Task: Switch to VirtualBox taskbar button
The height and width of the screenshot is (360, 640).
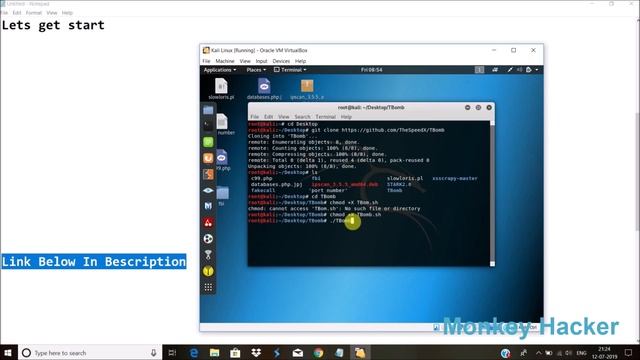Action: click(360, 353)
